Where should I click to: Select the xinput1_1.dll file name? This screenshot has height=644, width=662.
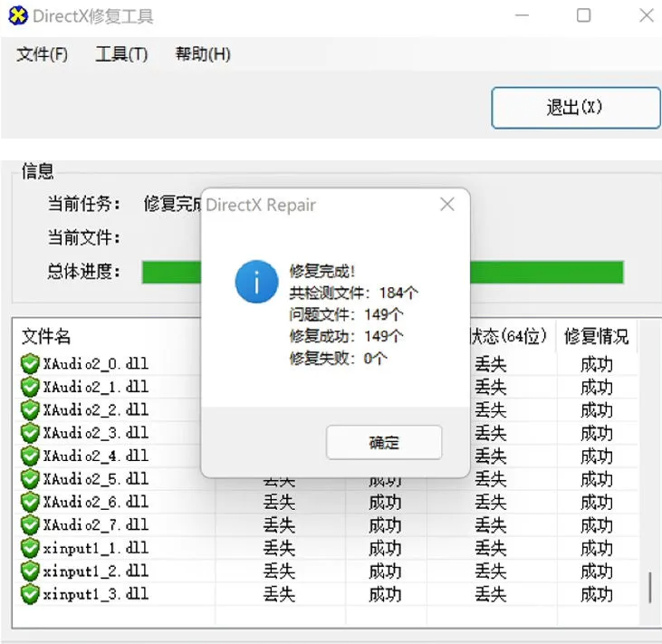[x=95, y=548]
